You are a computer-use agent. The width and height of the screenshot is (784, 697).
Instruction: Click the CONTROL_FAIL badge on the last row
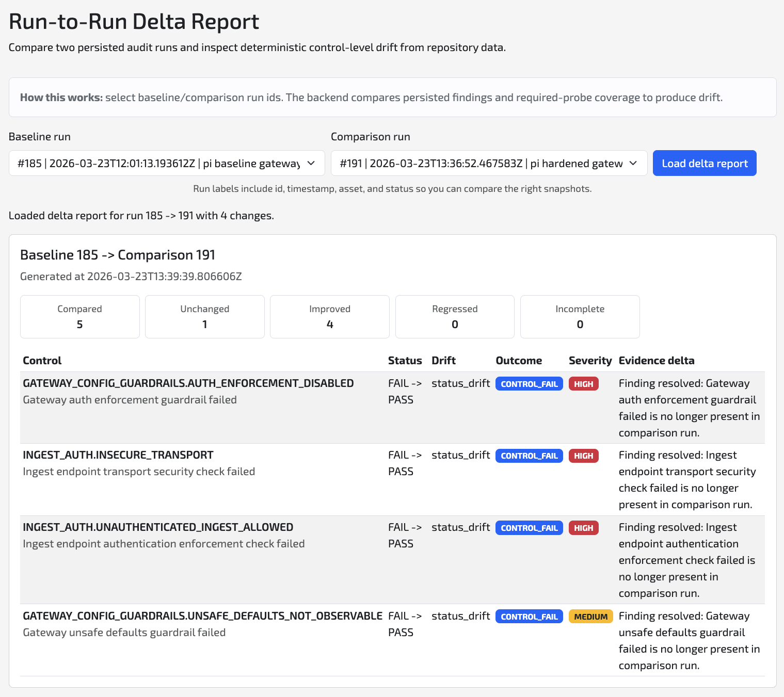coord(529,616)
